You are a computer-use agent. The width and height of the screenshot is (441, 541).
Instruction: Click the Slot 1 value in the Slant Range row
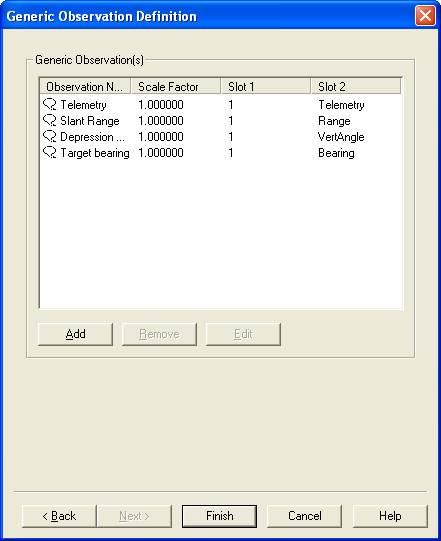coord(231,121)
